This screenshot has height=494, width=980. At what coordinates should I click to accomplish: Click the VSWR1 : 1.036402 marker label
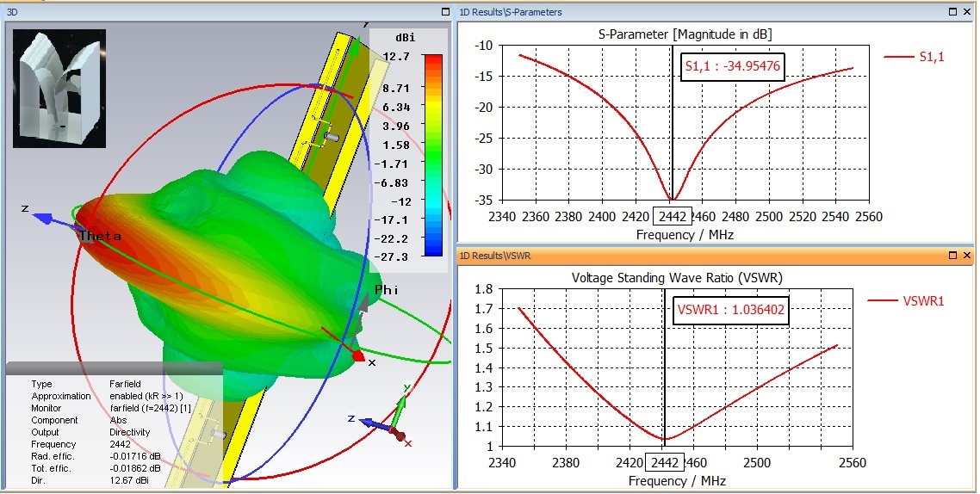730,310
